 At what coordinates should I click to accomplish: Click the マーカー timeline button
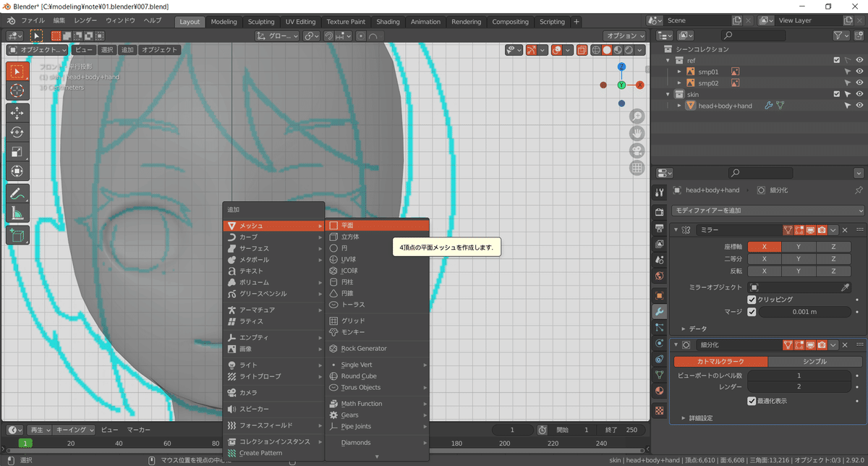click(x=138, y=430)
